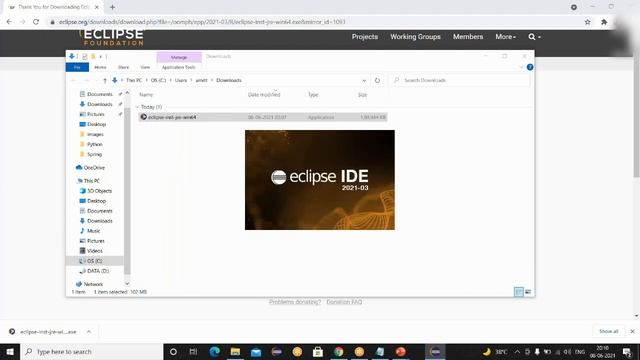The height and width of the screenshot is (360, 640).
Task: Collapse the Today group
Action: (x=138, y=107)
